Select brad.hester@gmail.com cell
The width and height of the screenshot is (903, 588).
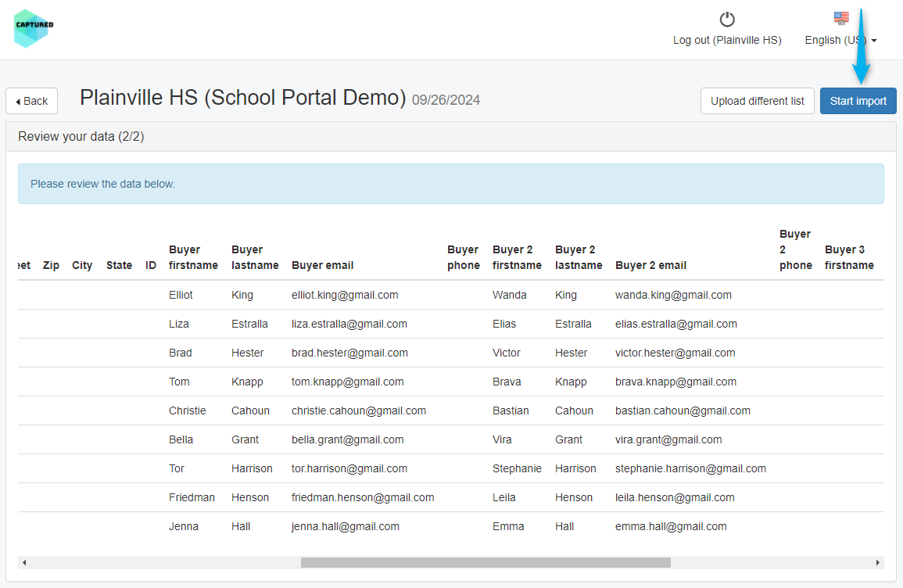[x=349, y=353]
